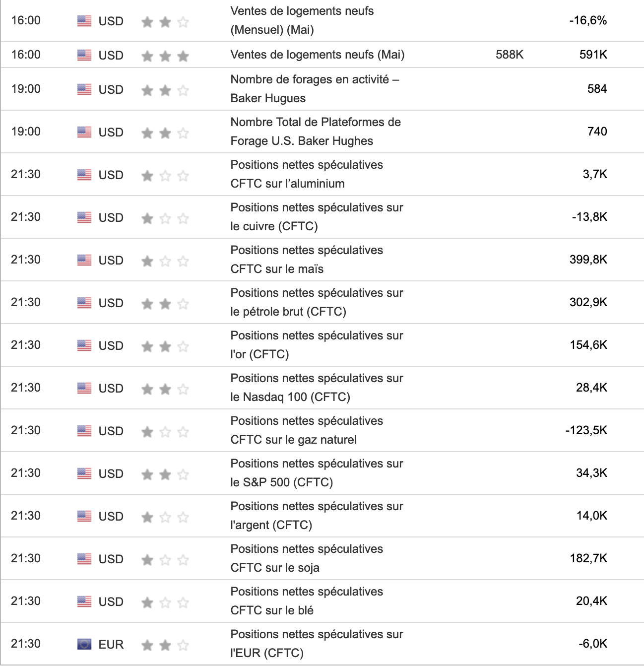Click the EU flag icon in the EUR row
644x666 pixels.
[84, 644]
